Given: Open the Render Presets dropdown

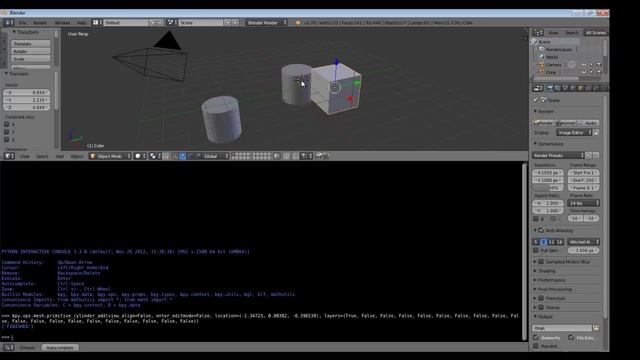Looking at the screenshot, I should (558, 155).
